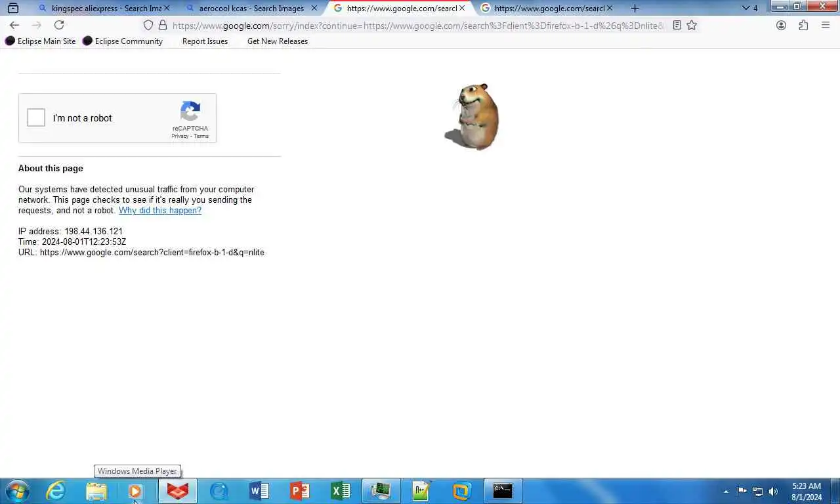Open the Extensions puzzle icon
840x504 pixels.
[803, 26]
